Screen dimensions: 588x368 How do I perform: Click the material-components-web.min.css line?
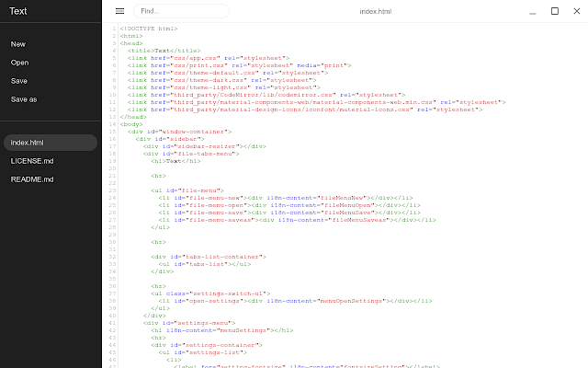[x=316, y=102]
